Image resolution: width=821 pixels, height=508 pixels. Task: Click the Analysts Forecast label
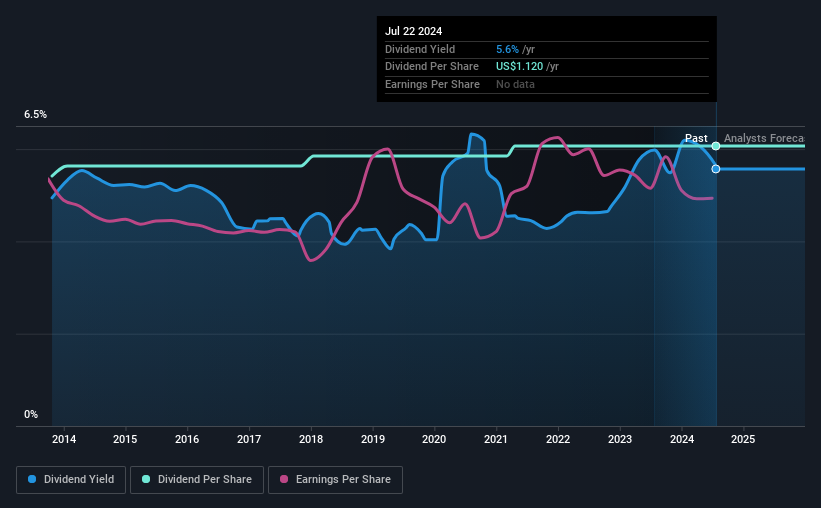(764, 138)
